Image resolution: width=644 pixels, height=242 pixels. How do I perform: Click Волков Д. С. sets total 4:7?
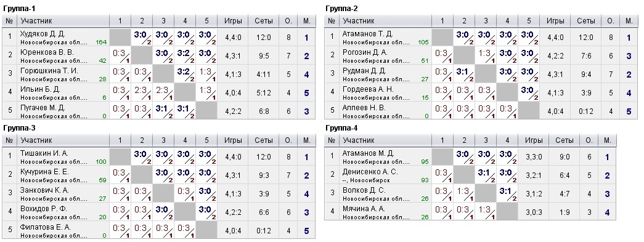(565, 194)
